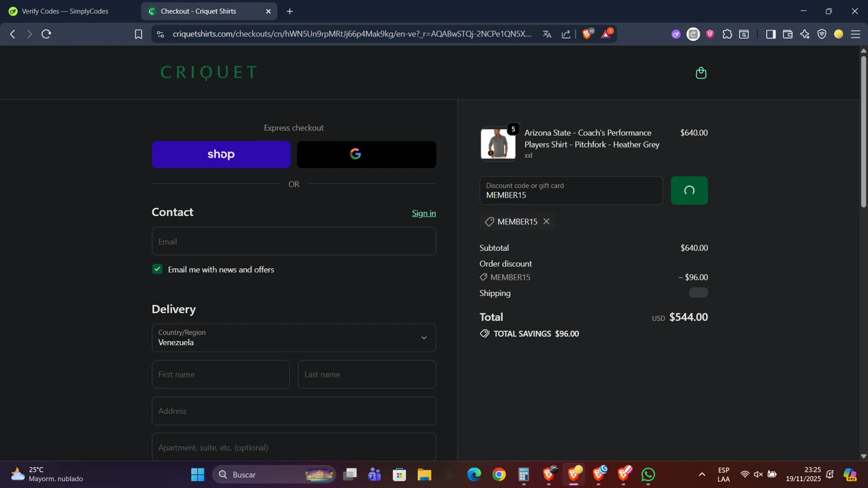The height and width of the screenshot is (488, 868).
Task: Open WhatsApp from taskbar
Action: click(648, 475)
